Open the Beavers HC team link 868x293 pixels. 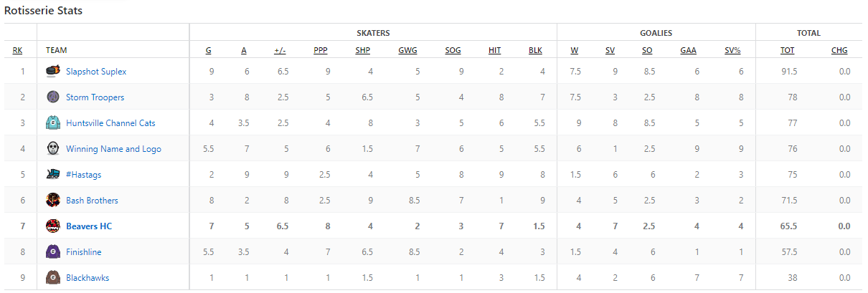point(89,226)
